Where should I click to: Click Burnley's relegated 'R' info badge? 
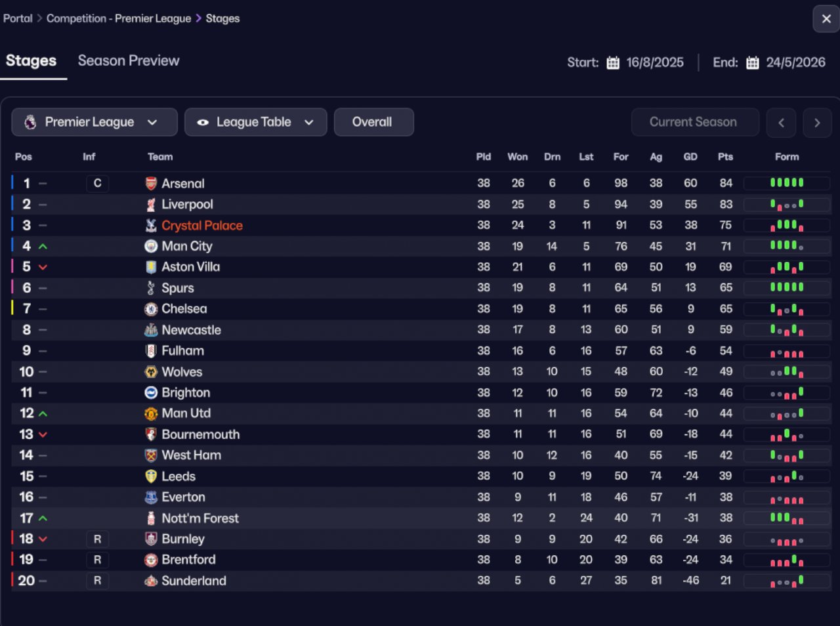coord(97,539)
